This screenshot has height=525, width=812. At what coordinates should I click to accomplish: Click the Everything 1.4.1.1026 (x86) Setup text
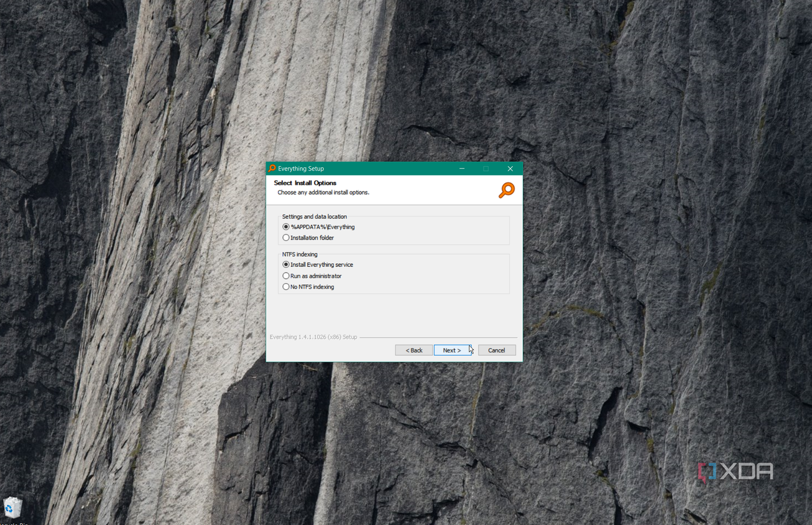[x=313, y=337]
